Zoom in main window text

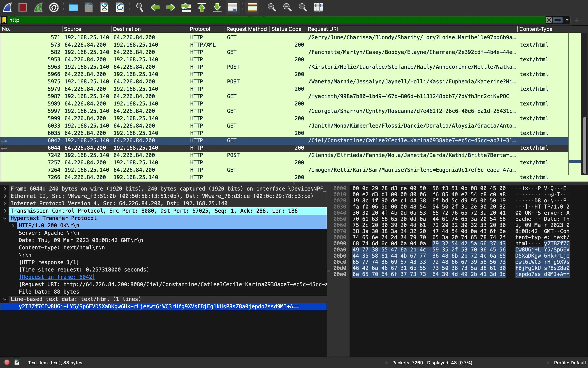272,7
